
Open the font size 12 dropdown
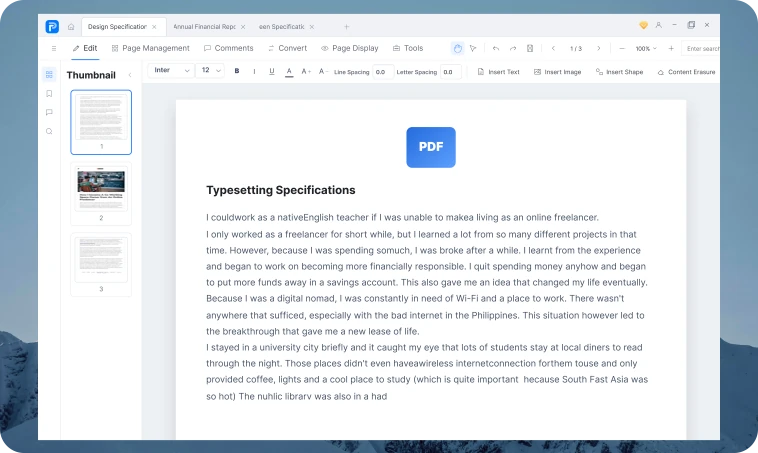click(210, 71)
